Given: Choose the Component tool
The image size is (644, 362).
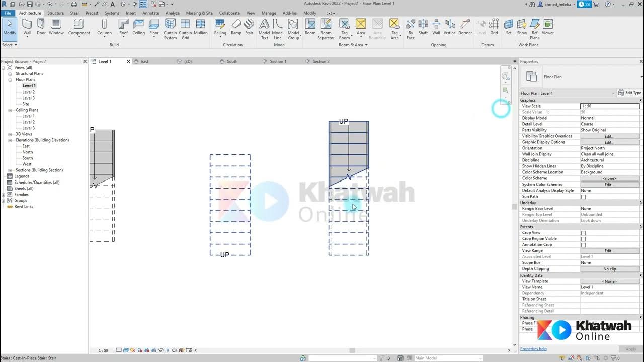Looking at the screenshot, I should pyautogui.click(x=79, y=27).
